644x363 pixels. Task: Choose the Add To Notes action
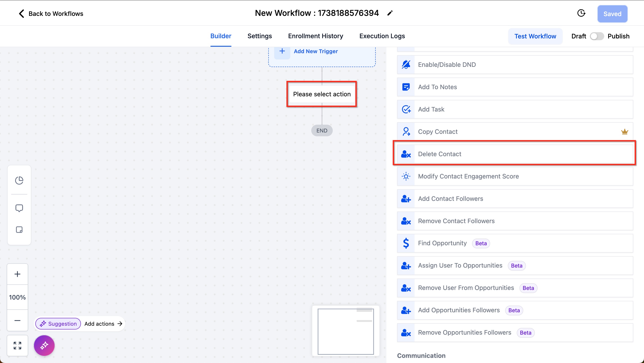coord(437,87)
